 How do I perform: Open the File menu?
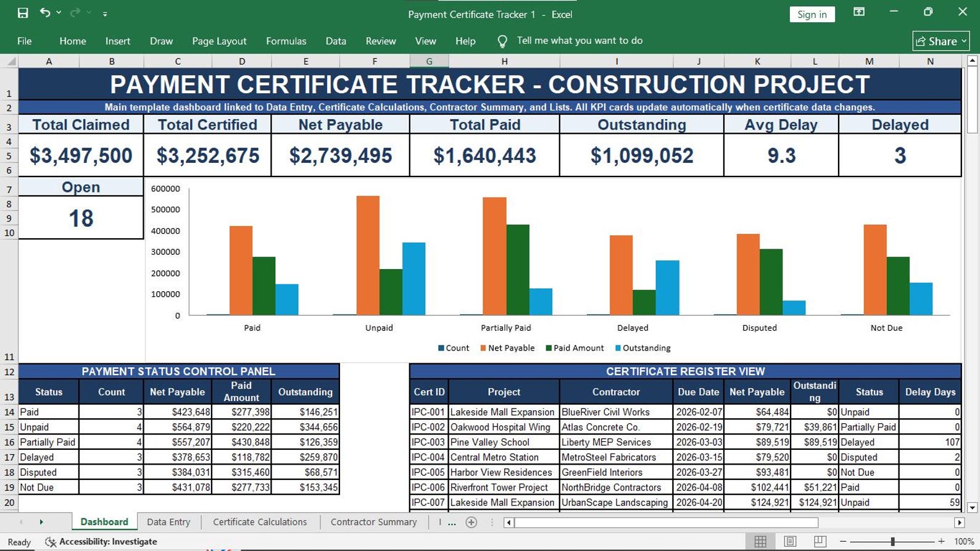[25, 41]
